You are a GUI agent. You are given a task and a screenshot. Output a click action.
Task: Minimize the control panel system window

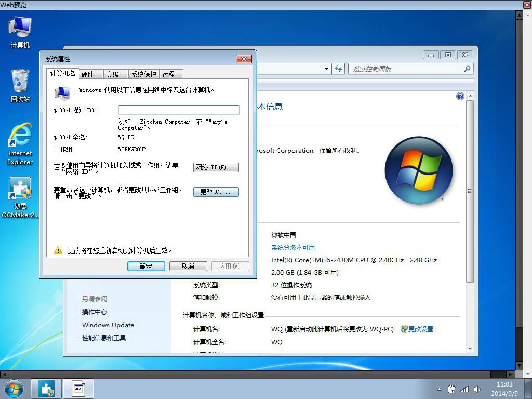[x=431, y=55]
